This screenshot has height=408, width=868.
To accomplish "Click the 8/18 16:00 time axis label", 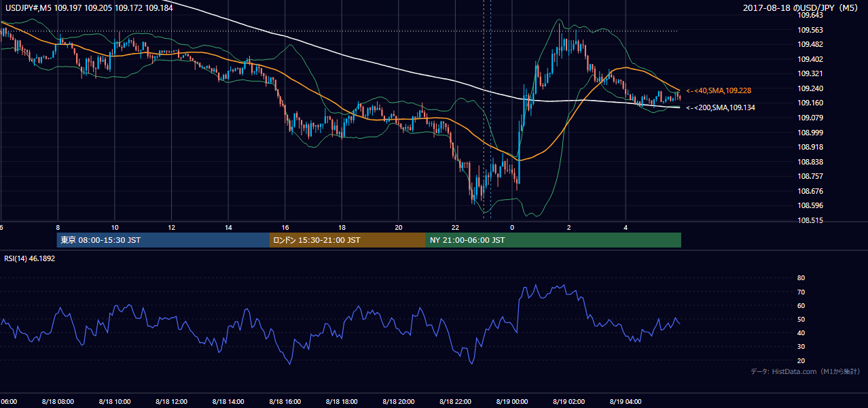I will [x=285, y=401].
